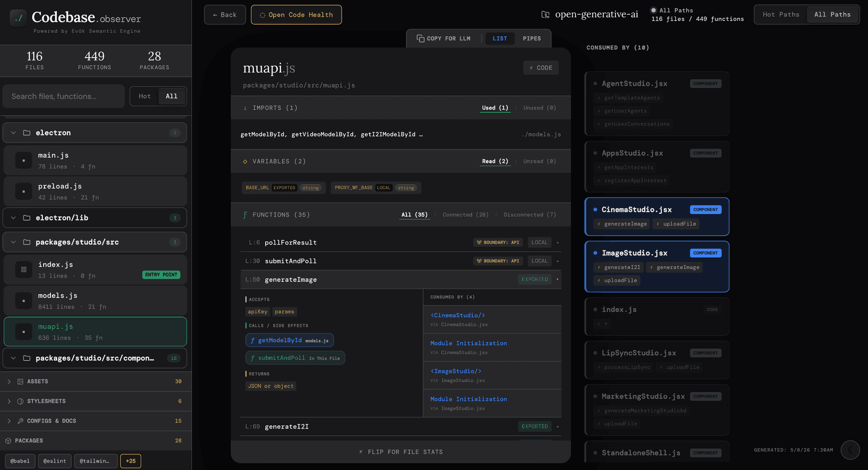This screenshot has height=470, width=868.
Task: Click the Open Code Health spinner icon
Action: coord(262,15)
